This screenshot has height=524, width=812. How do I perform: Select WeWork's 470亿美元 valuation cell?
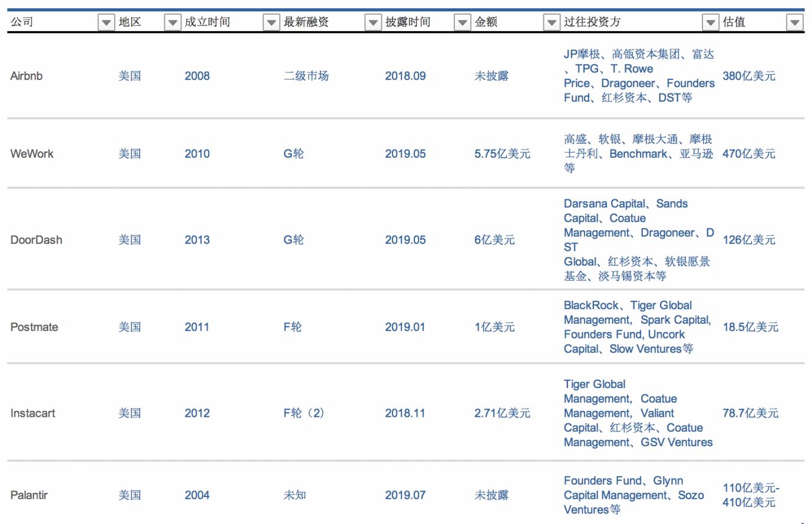tap(748, 154)
